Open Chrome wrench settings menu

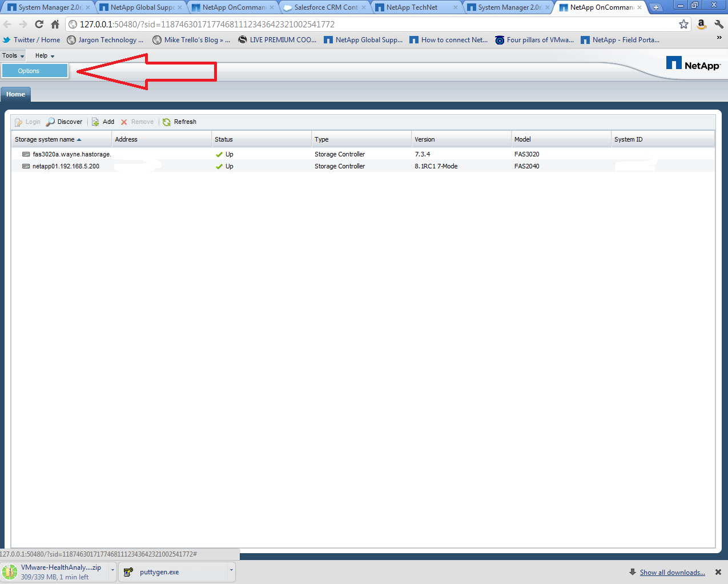click(719, 24)
